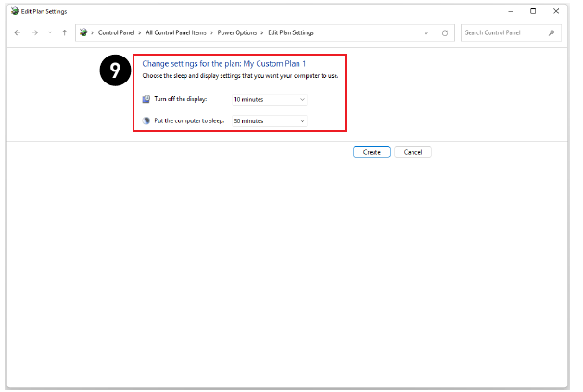The width and height of the screenshot is (583, 392).
Task: Minimize the Edit Plan Settings window
Action: [x=511, y=11]
